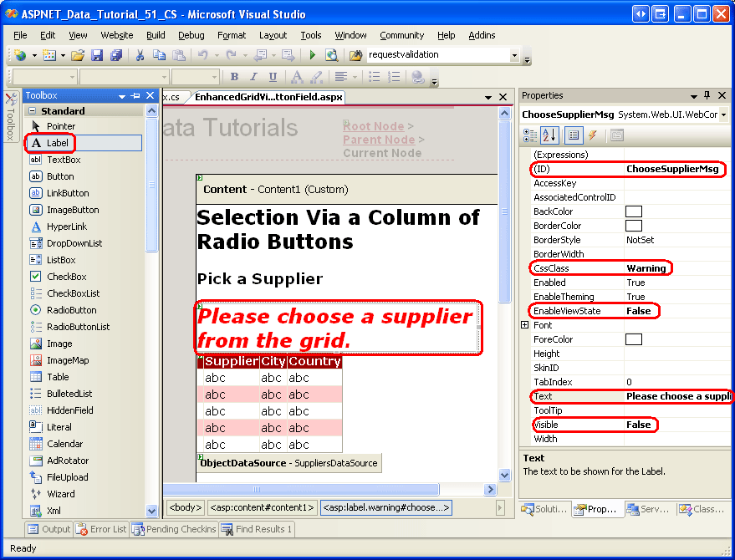Open the Website menu
This screenshot has width=735, height=560.
point(116,35)
